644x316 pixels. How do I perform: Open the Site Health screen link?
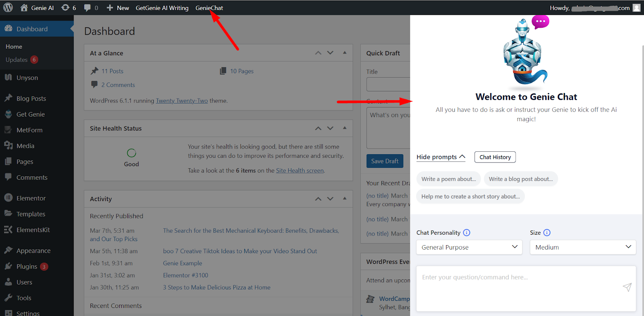pyautogui.click(x=300, y=171)
